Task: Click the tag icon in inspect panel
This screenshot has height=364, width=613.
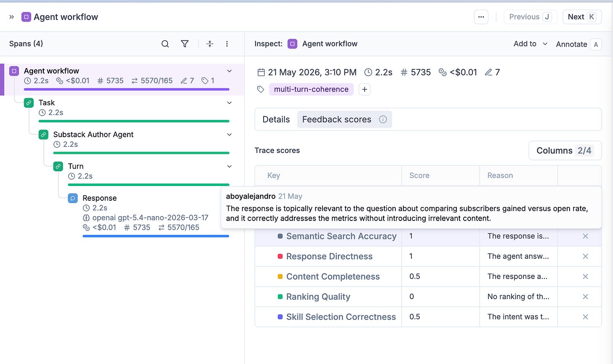Action: coord(261,89)
